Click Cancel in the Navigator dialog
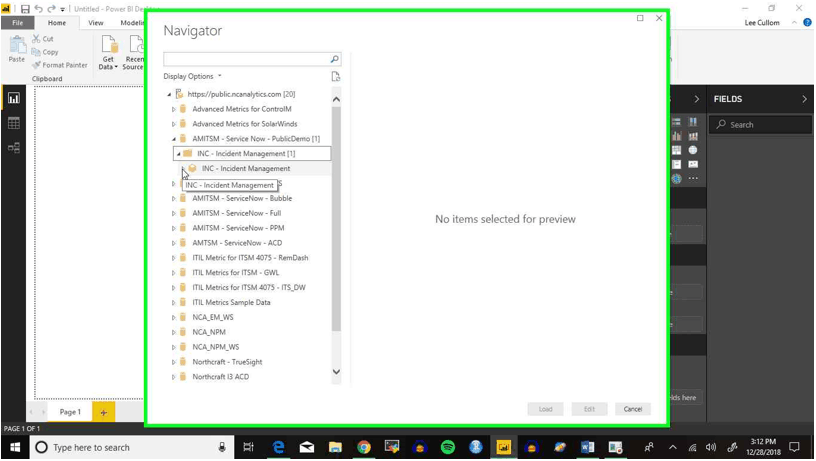Image resolution: width=816 pixels, height=461 pixels. (x=633, y=409)
